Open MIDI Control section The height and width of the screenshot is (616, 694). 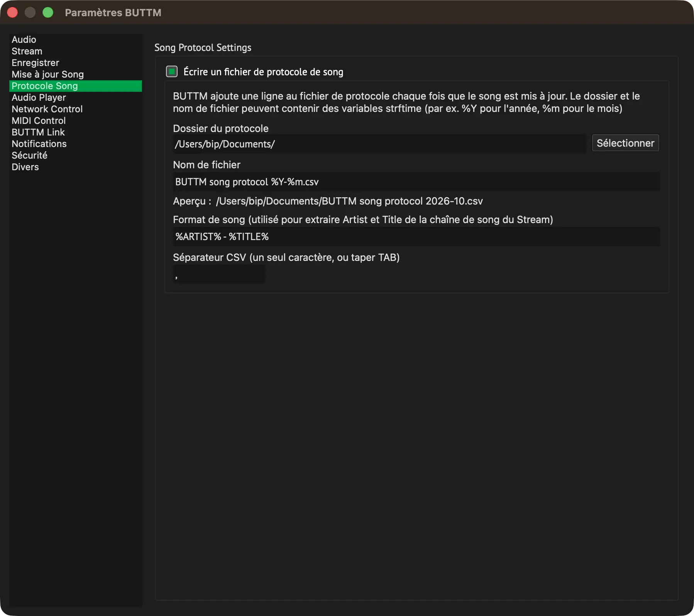click(x=76, y=121)
